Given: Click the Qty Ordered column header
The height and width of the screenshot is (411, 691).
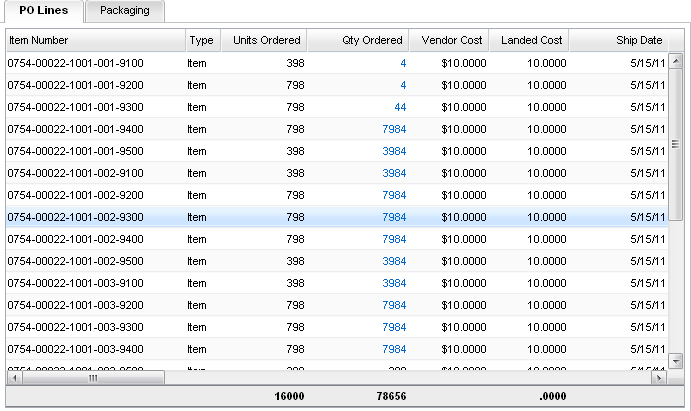Looking at the screenshot, I should [x=357, y=40].
